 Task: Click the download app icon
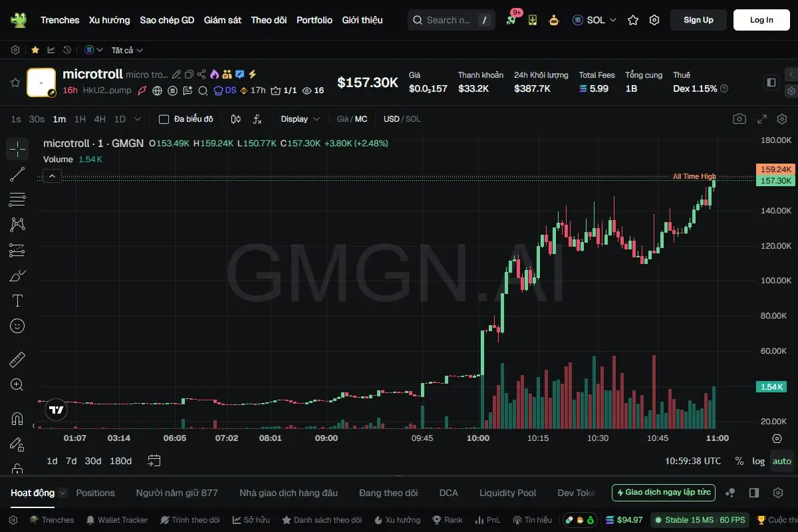point(533,20)
